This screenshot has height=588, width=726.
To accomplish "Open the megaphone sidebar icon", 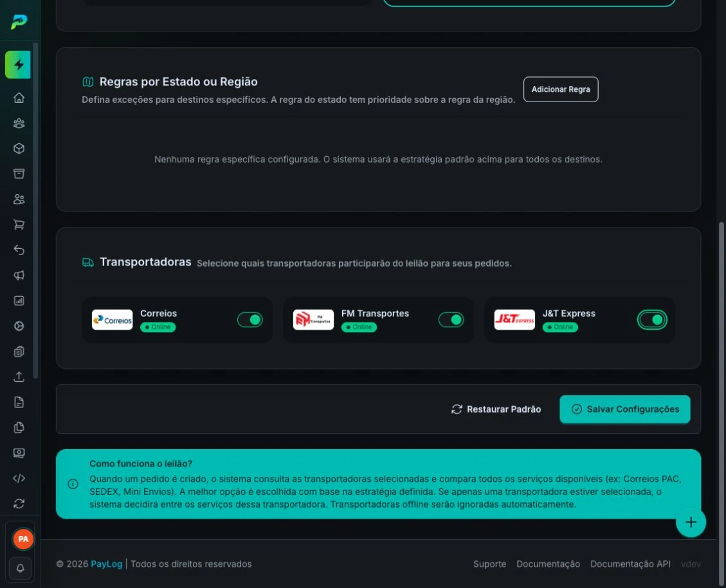I will pyautogui.click(x=19, y=275).
